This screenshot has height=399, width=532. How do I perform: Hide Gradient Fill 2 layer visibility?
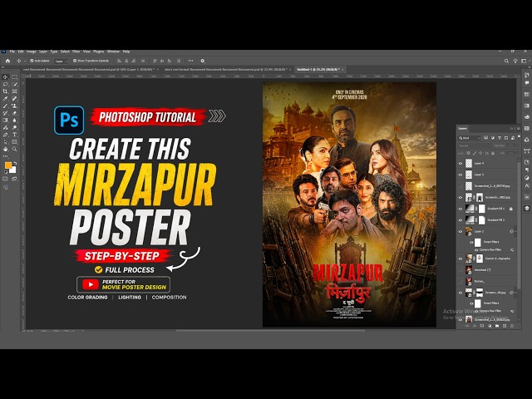coord(461,219)
